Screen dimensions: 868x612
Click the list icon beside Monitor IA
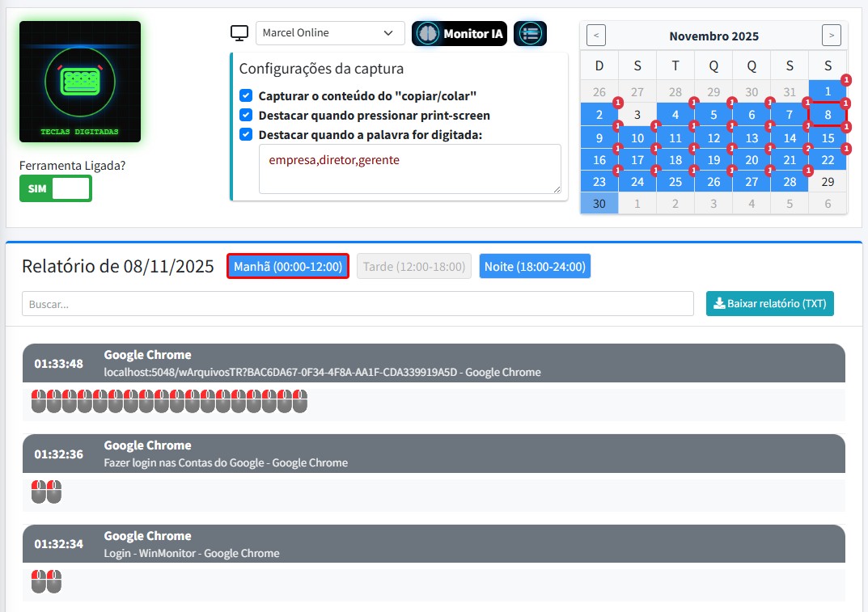[530, 34]
